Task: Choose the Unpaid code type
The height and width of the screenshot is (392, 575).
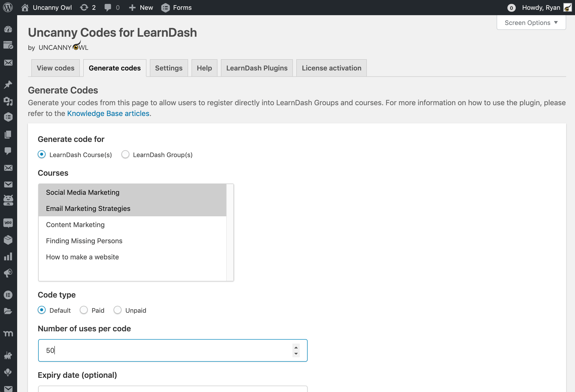Action: coord(118,310)
